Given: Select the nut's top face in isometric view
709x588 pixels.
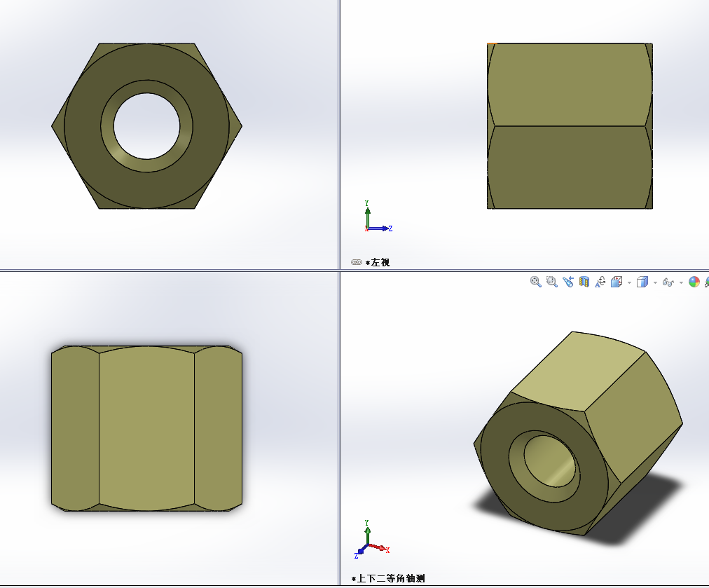Looking at the screenshot, I should [579, 371].
